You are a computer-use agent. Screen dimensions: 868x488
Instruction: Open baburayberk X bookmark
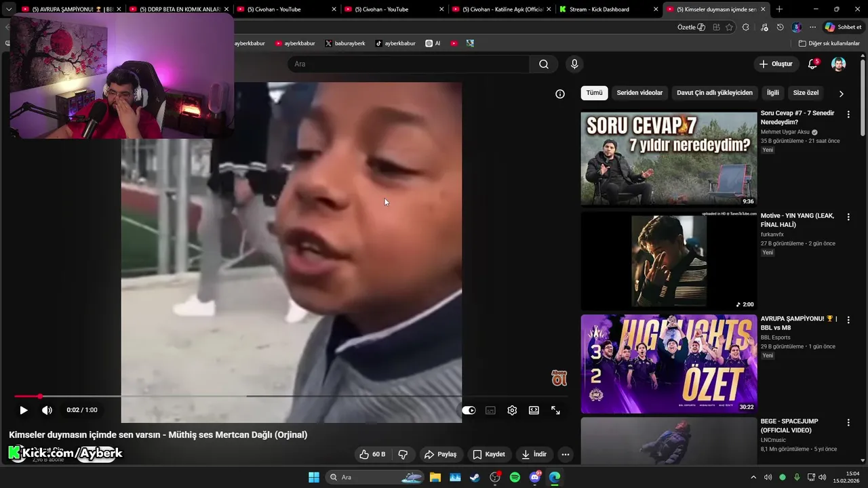(345, 43)
